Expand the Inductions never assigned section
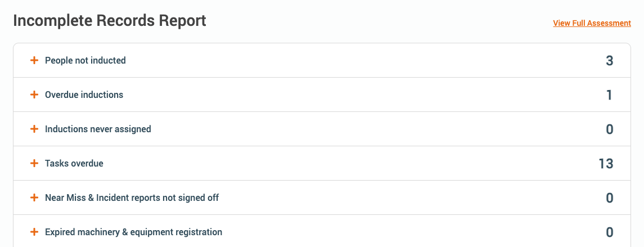Image resolution: width=644 pixels, height=247 pixels. tap(98, 129)
